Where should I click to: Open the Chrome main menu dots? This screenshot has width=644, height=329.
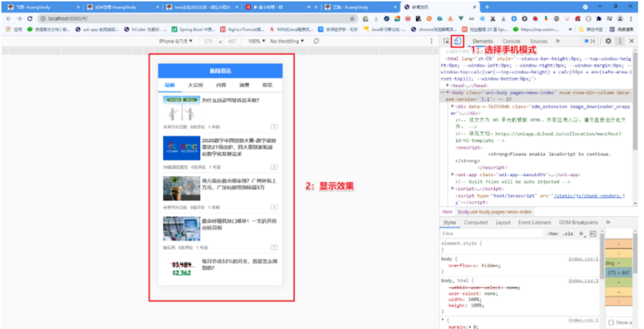[x=631, y=18]
